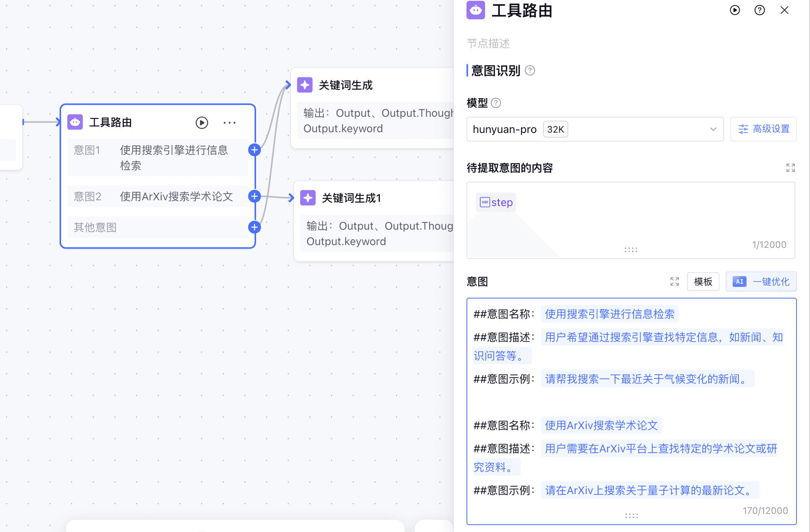Click the run icon in panel header
Image resolution: width=810 pixels, height=532 pixels.
pyautogui.click(x=735, y=10)
